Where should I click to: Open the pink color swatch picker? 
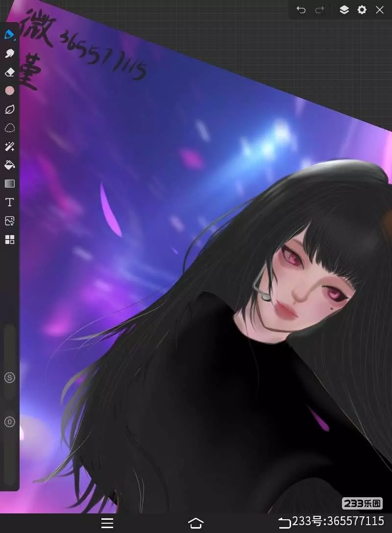pyautogui.click(x=9, y=91)
